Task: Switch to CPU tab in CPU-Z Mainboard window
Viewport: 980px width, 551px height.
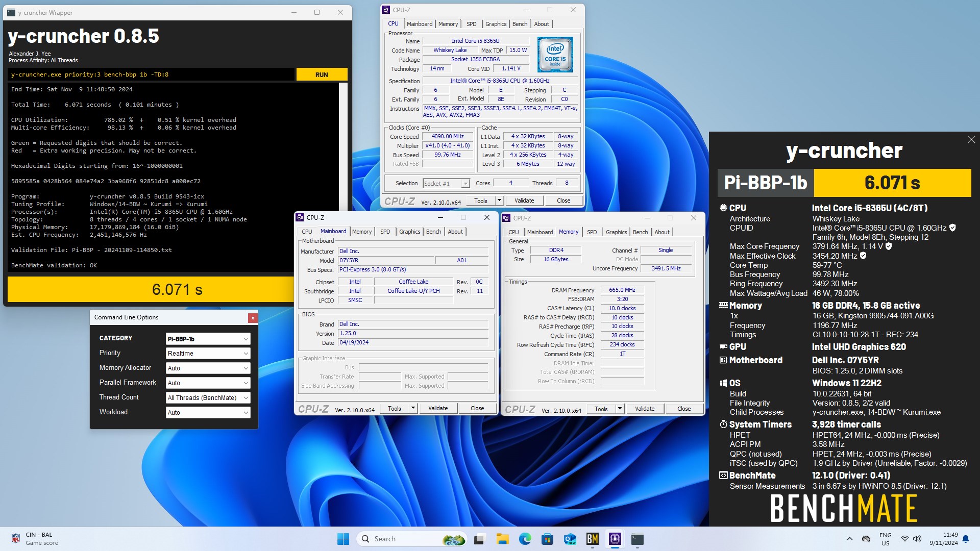Action: [x=307, y=232]
